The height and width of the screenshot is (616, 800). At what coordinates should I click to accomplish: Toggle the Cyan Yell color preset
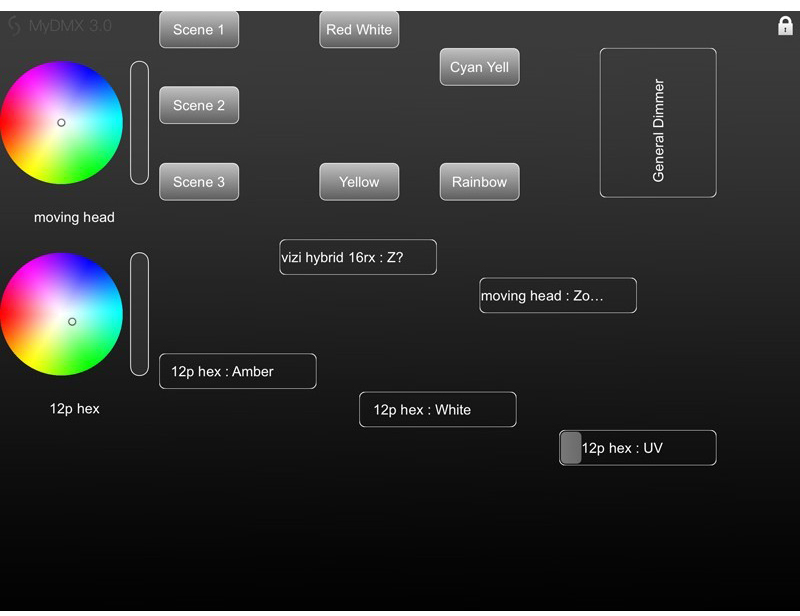point(479,67)
